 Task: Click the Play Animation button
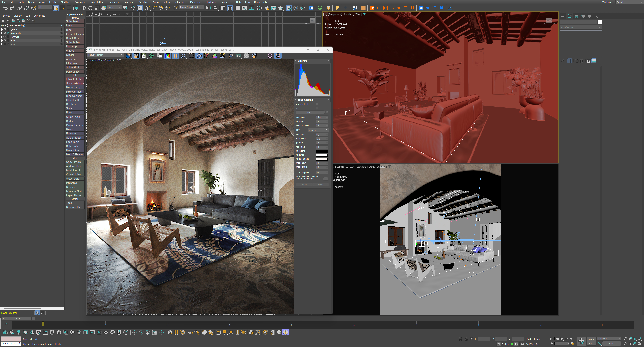coord(562,339)
